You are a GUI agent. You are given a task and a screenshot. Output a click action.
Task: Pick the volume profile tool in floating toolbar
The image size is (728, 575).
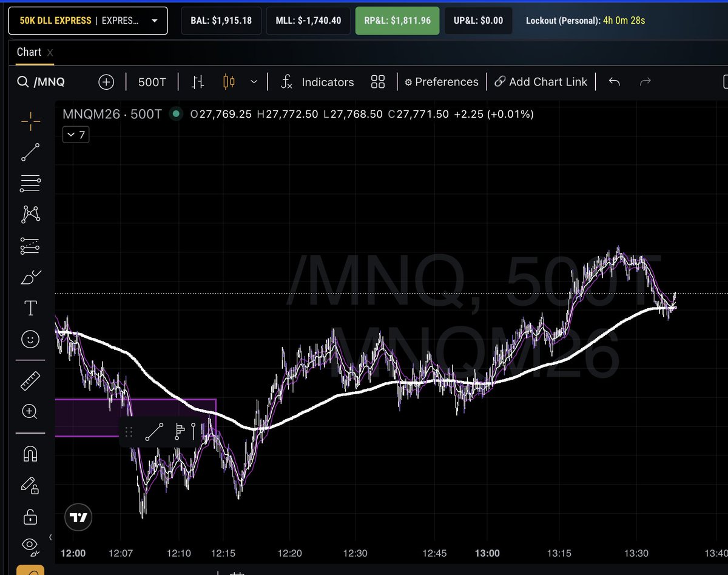(x=180, y=432)
